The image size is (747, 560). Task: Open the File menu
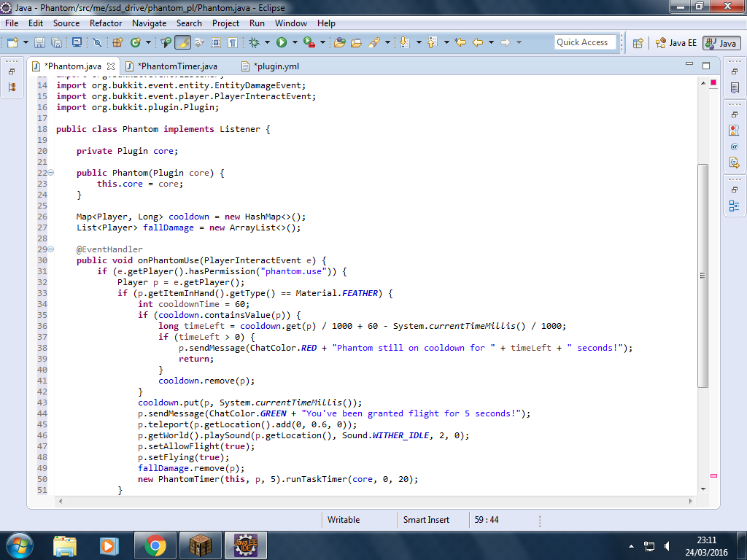coord(12,23)
